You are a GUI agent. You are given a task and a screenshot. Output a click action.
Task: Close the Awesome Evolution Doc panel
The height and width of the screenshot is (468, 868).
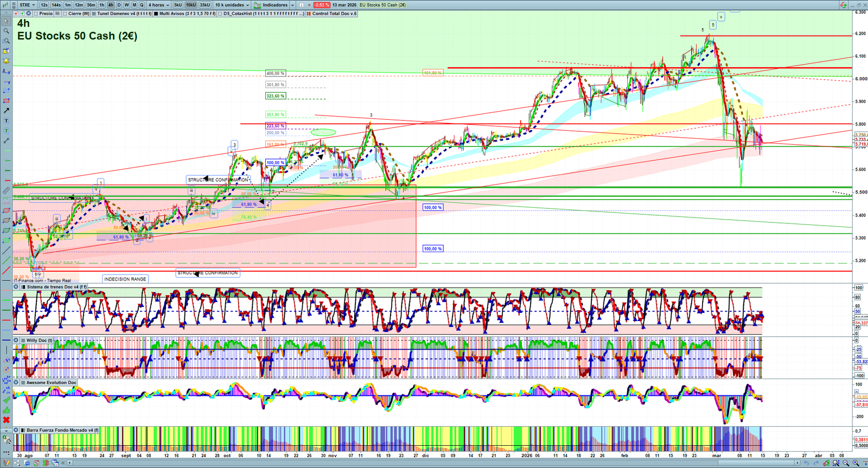[16, 382]
